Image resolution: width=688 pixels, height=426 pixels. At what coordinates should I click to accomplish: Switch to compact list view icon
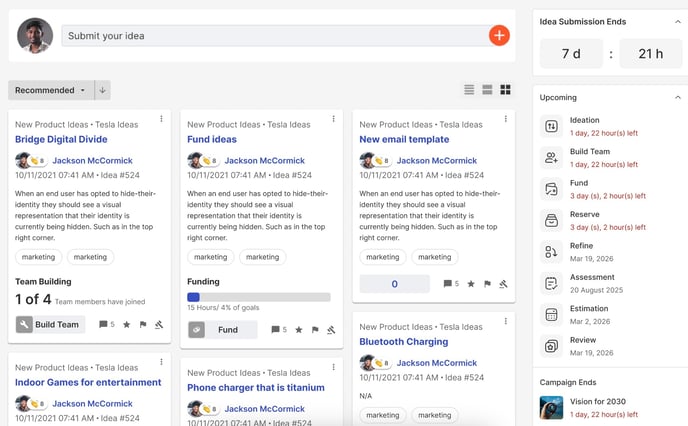point(469,90)
